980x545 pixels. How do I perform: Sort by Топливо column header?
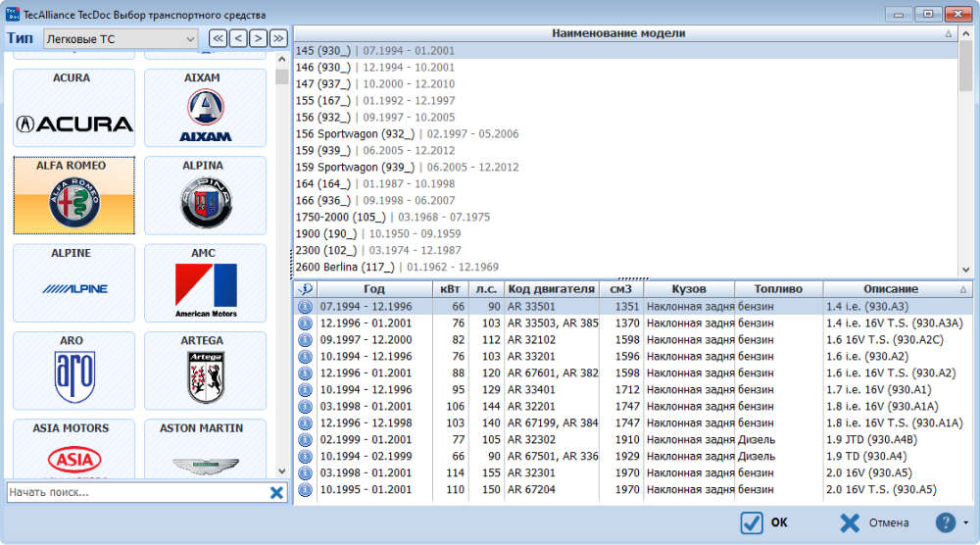pyautogui.click(x=779, y=289)
